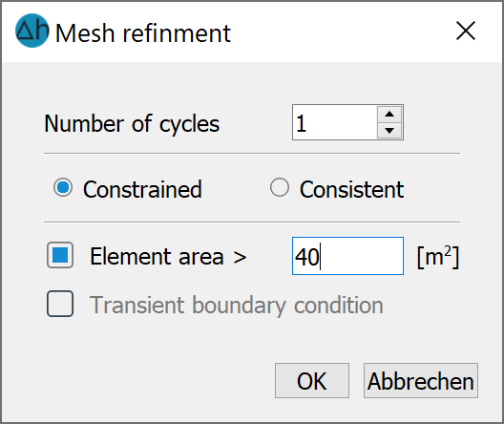Screen dimensions: 504x424
Task: Click the Consistent option label
Action: click(x=351, y=189)
